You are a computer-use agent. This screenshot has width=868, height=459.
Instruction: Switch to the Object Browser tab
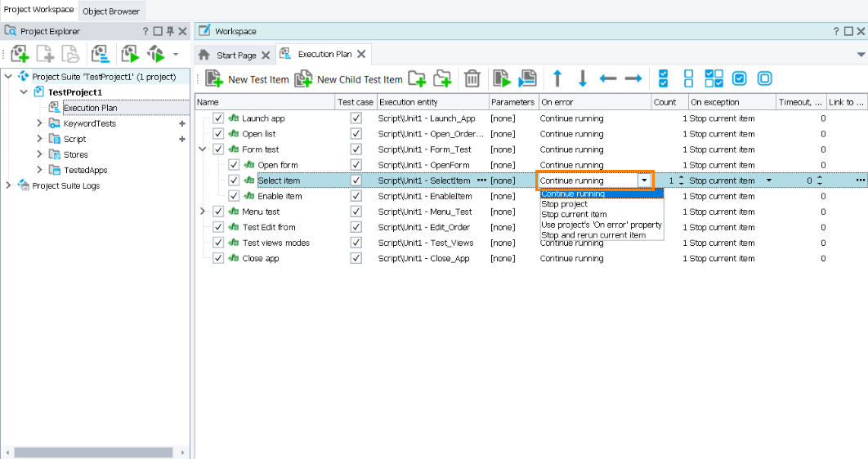point(111,11)
